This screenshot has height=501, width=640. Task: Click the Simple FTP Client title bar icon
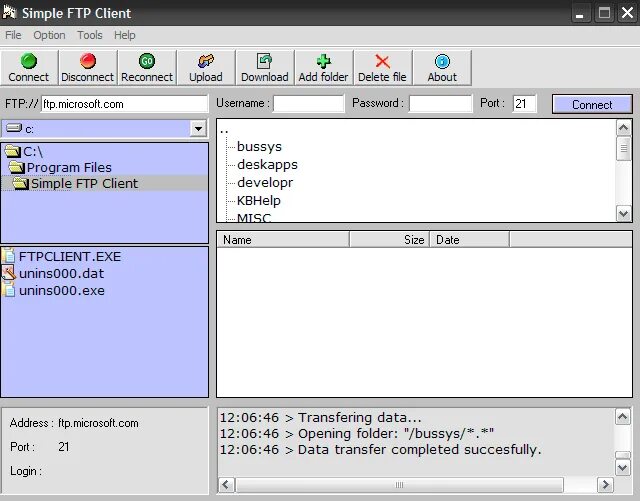(9, 12)
